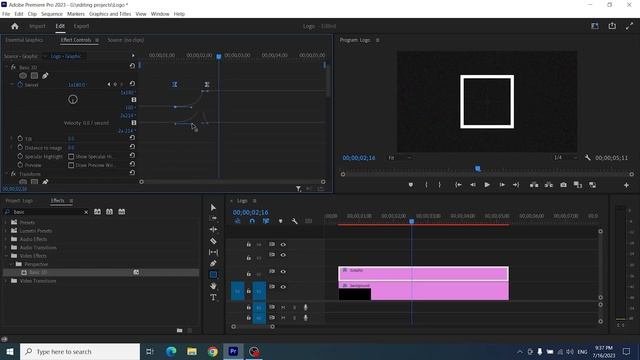The width and height of the screenshot is (640, 360).
Task: Click the Quick Export share icon
Action: pyautogui.click(x=612, y=26)
